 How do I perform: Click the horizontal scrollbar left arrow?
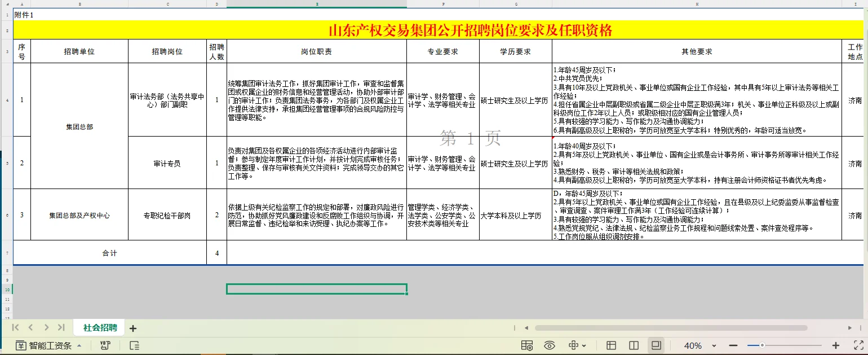526,327
